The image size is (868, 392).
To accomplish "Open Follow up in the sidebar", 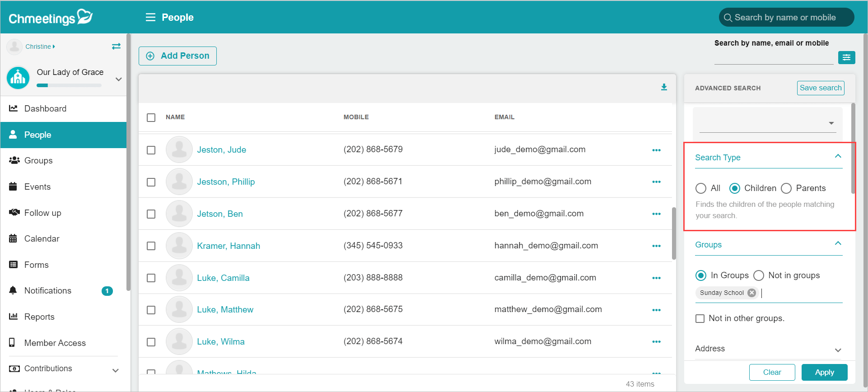I will (x=63, y=213).
